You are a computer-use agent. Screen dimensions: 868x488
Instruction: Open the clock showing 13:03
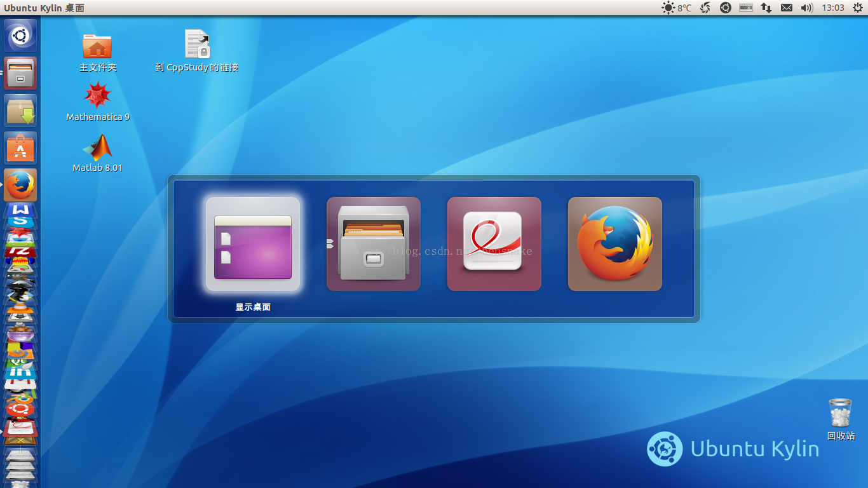coord(833,8)
